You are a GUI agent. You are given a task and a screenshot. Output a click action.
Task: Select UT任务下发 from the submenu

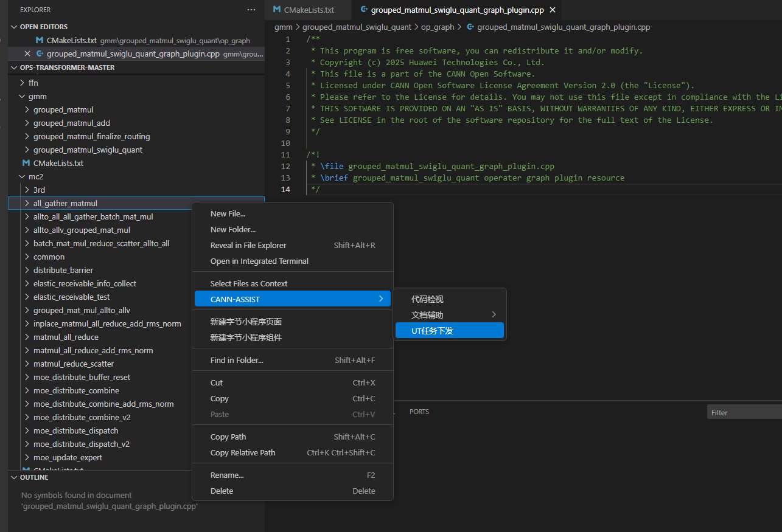432,330
